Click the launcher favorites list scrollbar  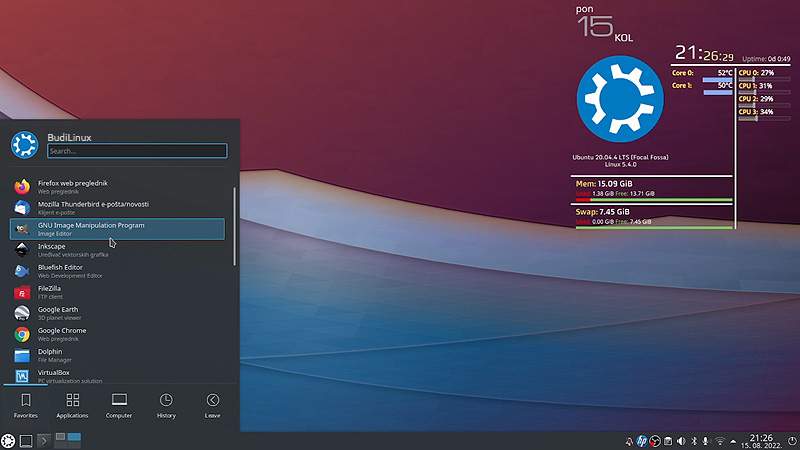[235, 226]
